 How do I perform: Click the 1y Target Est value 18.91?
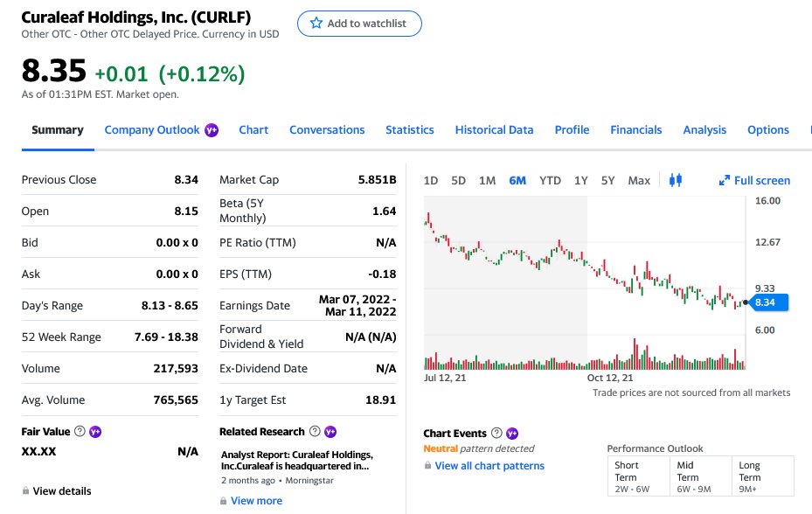380,400
